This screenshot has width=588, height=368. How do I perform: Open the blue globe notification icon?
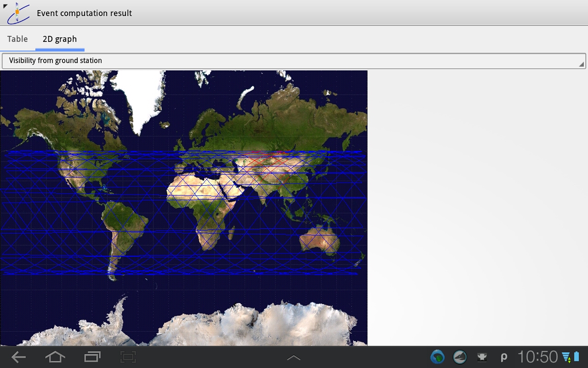(x=437, y=357)
